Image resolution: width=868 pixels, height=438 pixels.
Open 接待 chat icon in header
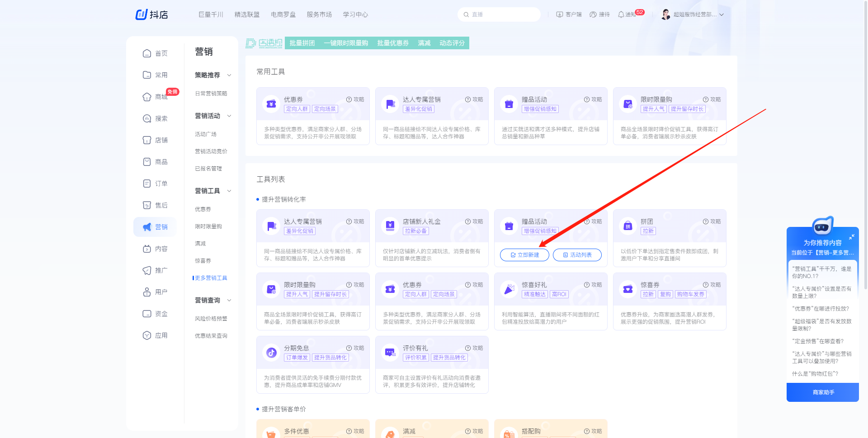click(593, 14)
